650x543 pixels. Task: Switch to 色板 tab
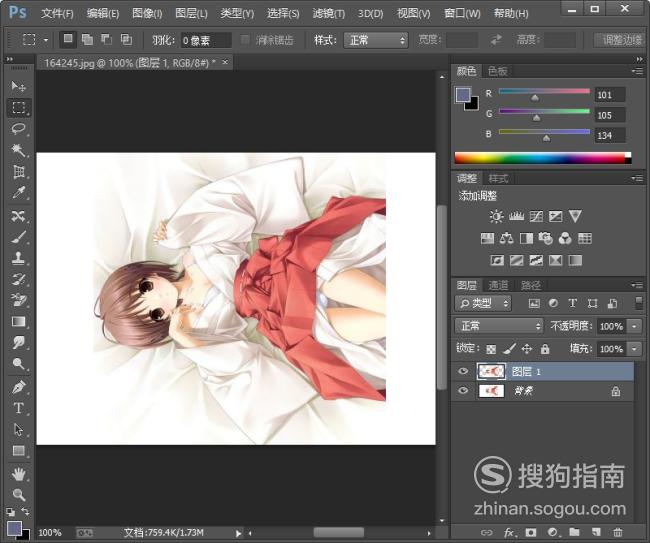pos(497,71)
